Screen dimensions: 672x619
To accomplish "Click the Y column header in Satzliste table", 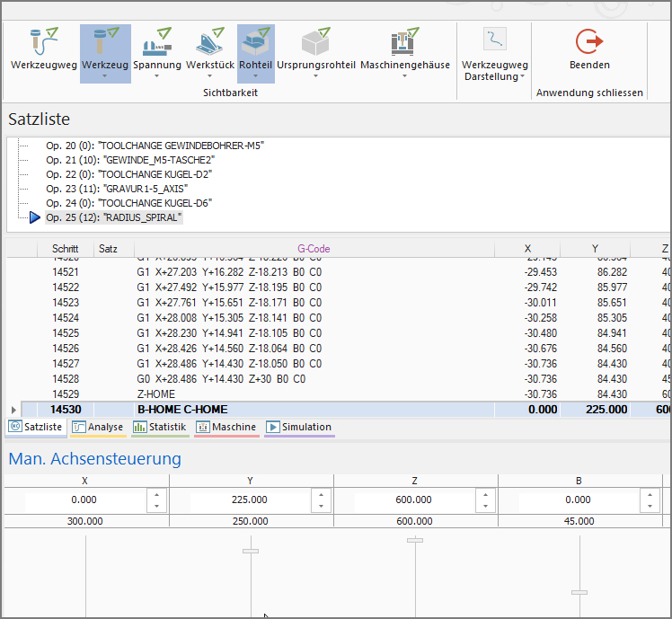I will click(x=595, y=249).
